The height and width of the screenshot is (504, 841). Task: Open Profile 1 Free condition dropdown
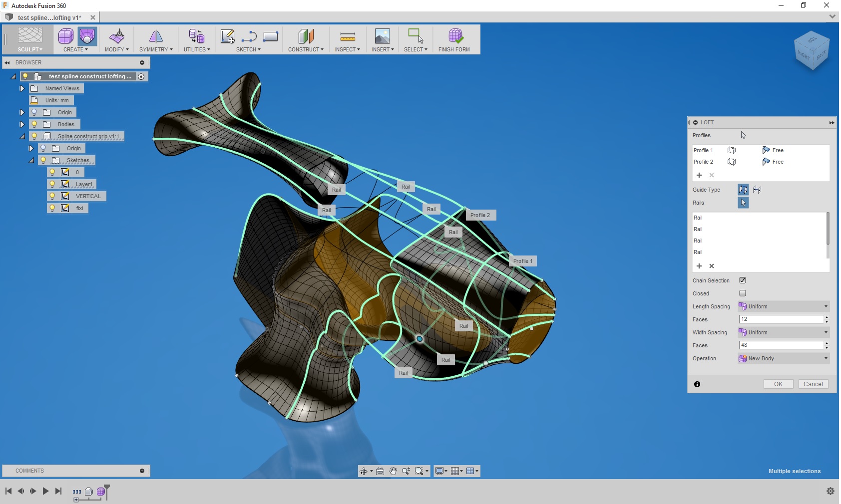click(x=773, y=150)
